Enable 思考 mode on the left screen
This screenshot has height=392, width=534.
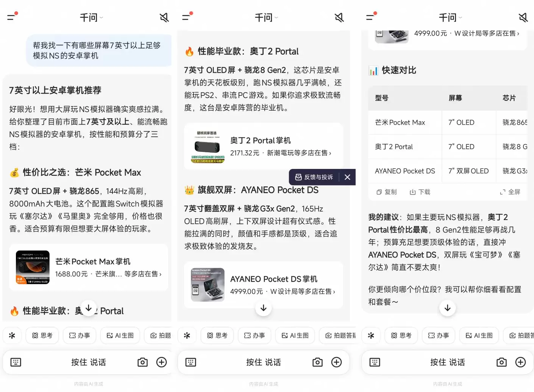42,335
